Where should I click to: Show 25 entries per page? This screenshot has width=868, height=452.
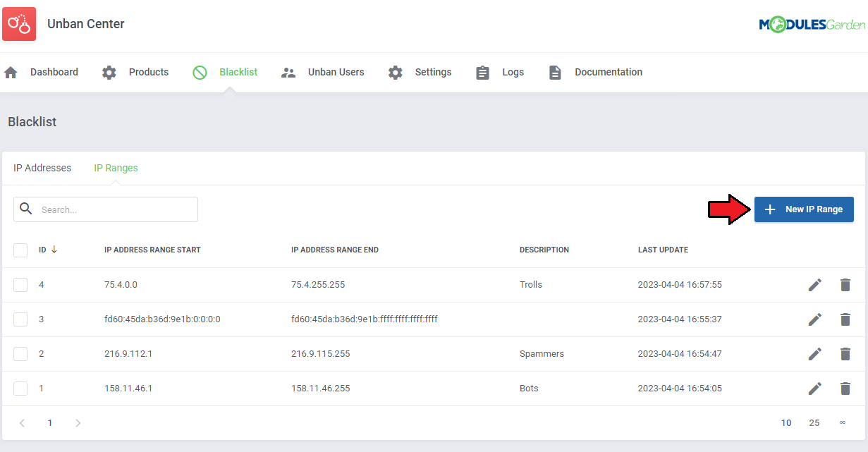pyautogui.click(x=814, y=423)
